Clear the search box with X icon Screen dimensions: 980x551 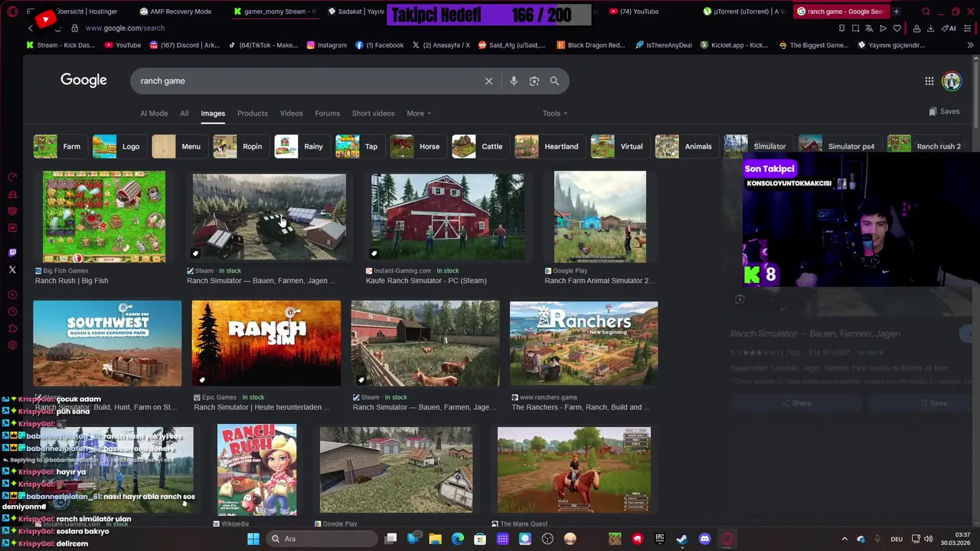click(488, 81)
